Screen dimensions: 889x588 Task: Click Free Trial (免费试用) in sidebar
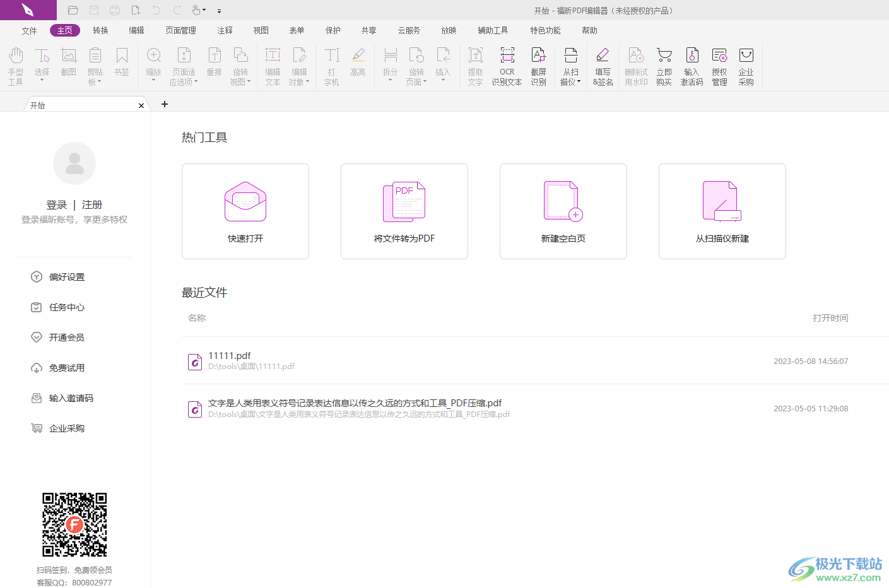click(x=58, y=368)
